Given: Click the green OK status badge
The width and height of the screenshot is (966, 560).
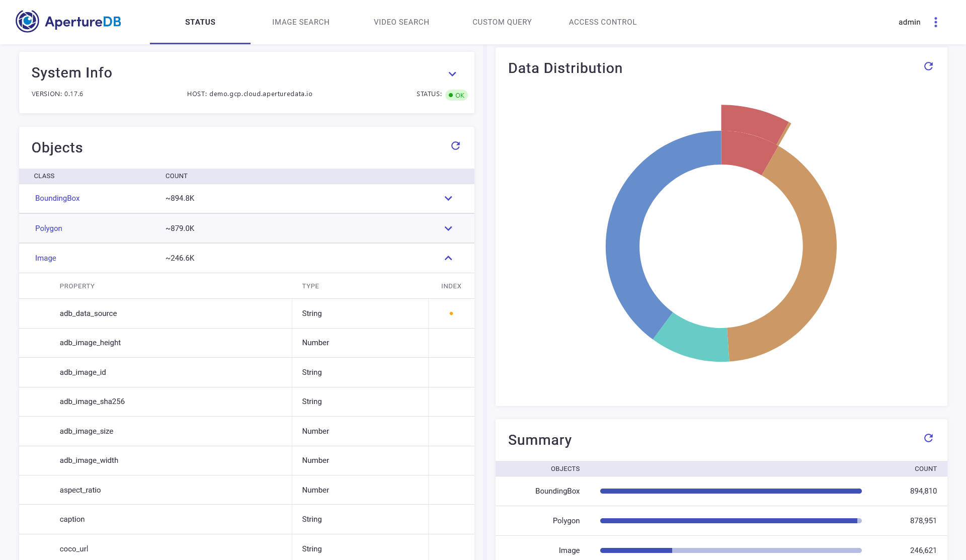Looking at the screenshot, I should tap(456, 95).
